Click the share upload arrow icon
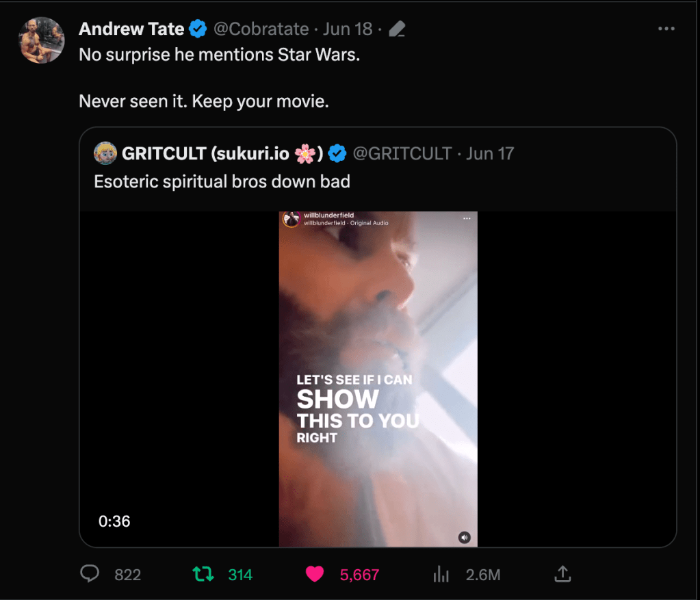Screen dimensions: 700x600 click(x=562, y=574)
